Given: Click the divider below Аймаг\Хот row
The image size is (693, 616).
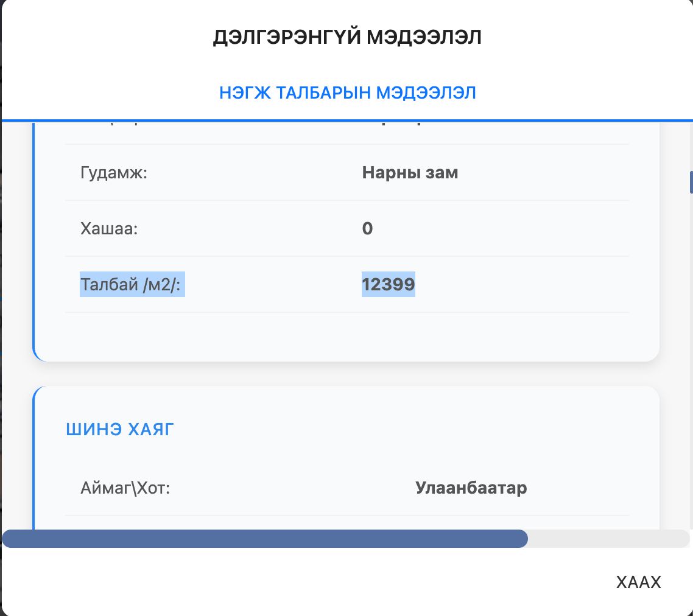Looking at the screenshot, I should tap(347, 514).
